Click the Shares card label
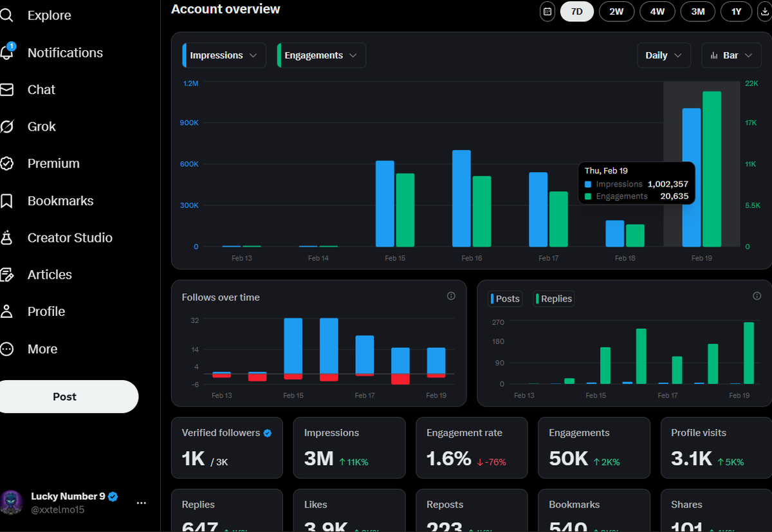 (x=686, y=505)
